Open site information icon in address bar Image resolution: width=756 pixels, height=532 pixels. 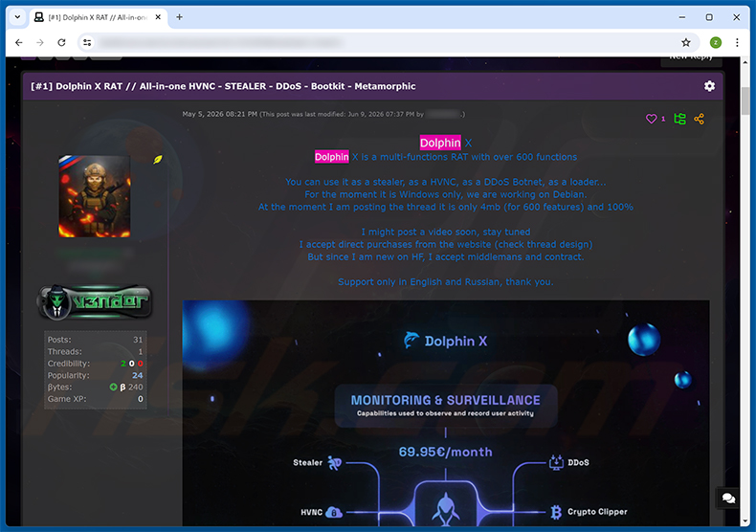pyautogui.click(x=87, y=42)
